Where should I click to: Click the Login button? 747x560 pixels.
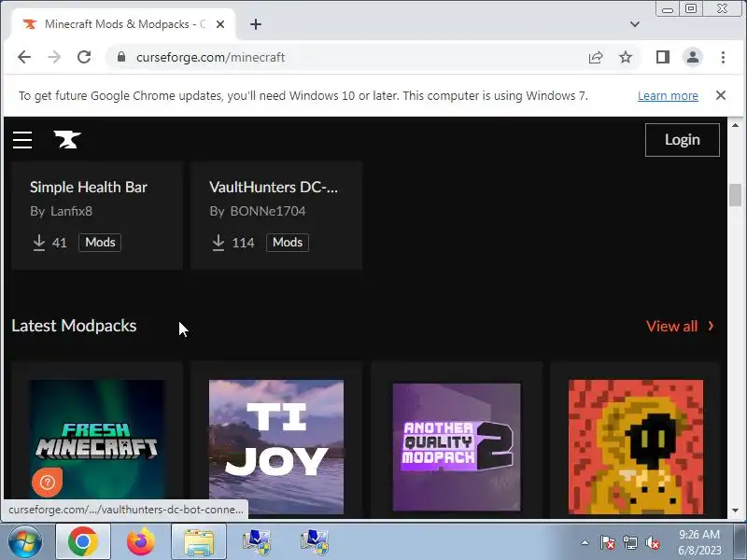coord(683,139)
